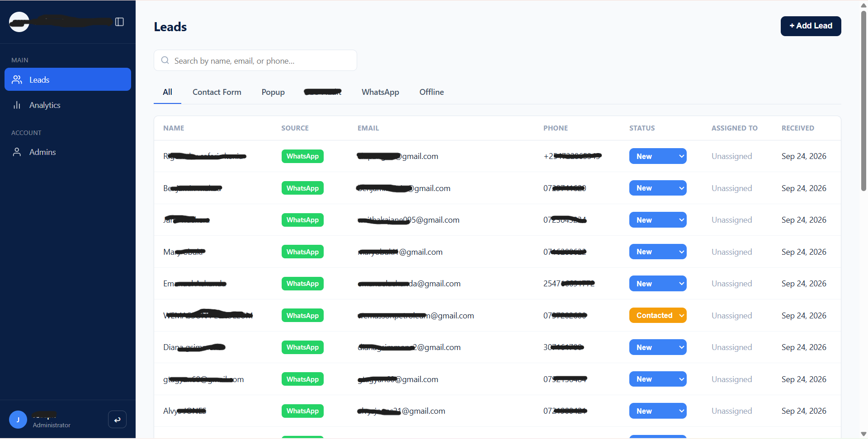Switch to the All tab

pyautogui.click(x=167, y=92)
